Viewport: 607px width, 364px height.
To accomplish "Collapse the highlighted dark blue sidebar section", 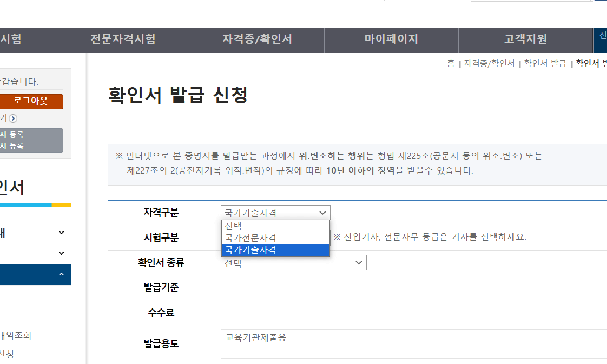I will tap(61, 275).
